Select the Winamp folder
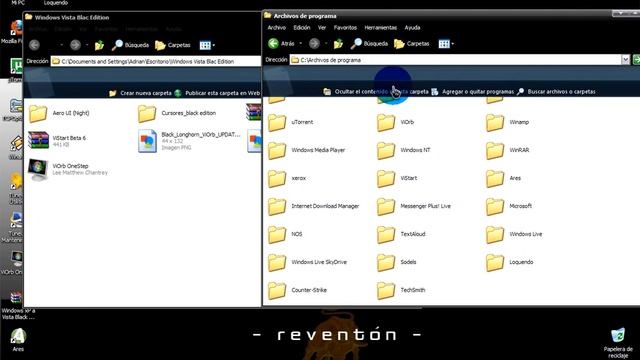 click(x=507, y=122)
